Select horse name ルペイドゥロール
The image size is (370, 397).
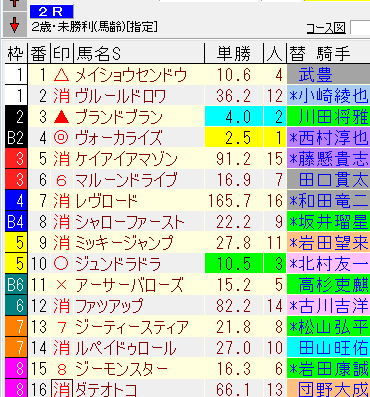[x=125, y=348]
